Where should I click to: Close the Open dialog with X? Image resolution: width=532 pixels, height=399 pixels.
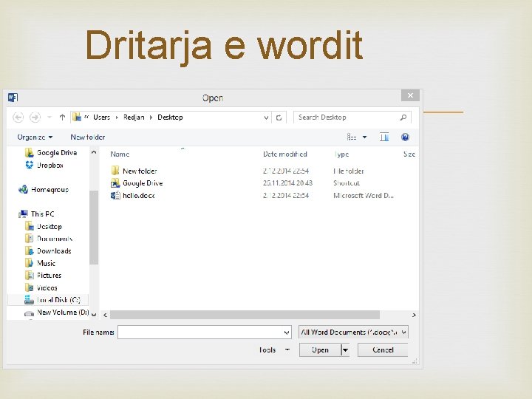[410, 95]
